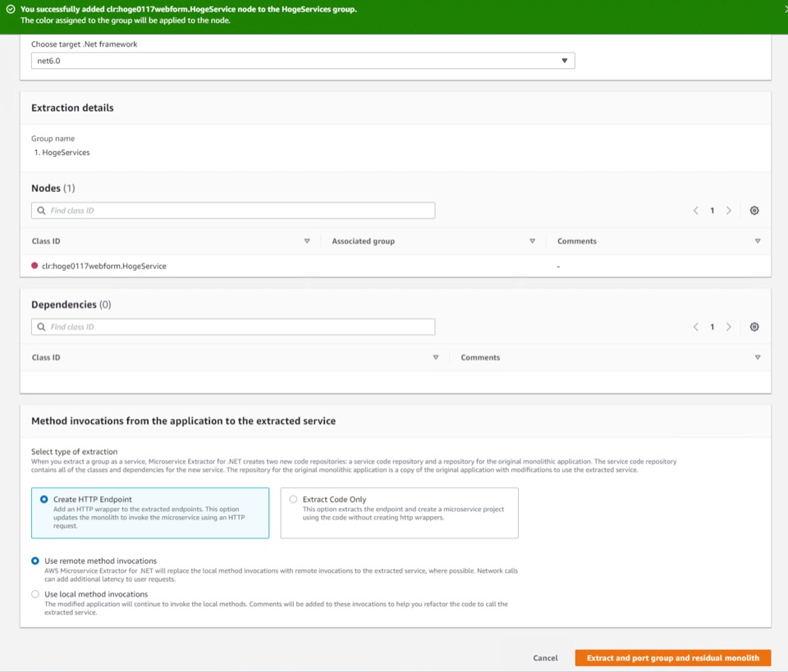Screen dimensions: 788x672
Task: Click the dash in the HogeService Comments cell
Action: (558, 266)
